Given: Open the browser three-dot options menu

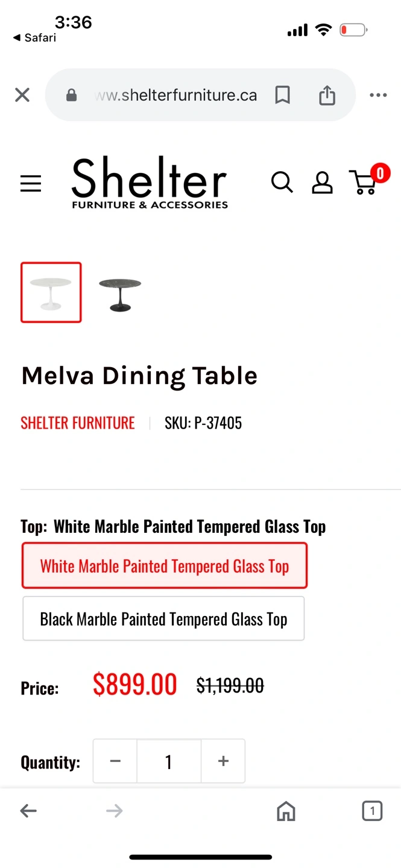Looking at the screenshot, I should coord(378,95).
